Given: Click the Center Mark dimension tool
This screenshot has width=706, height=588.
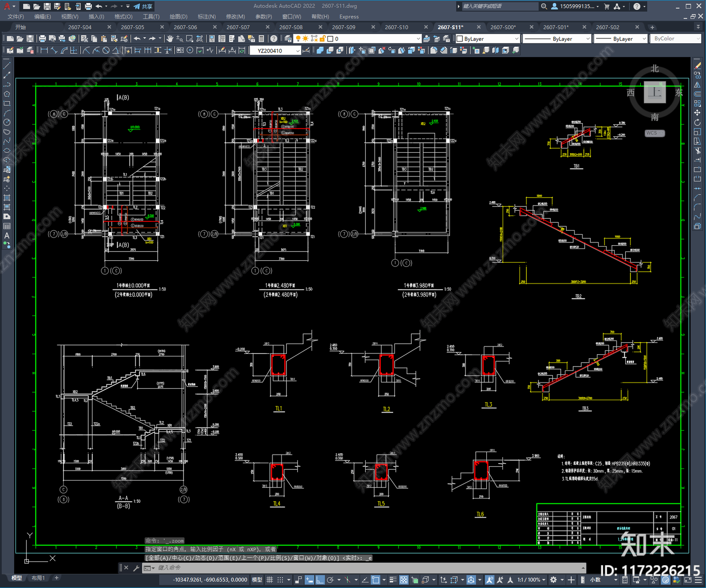Looking at the screenshot, I should [x=190, y=50].
